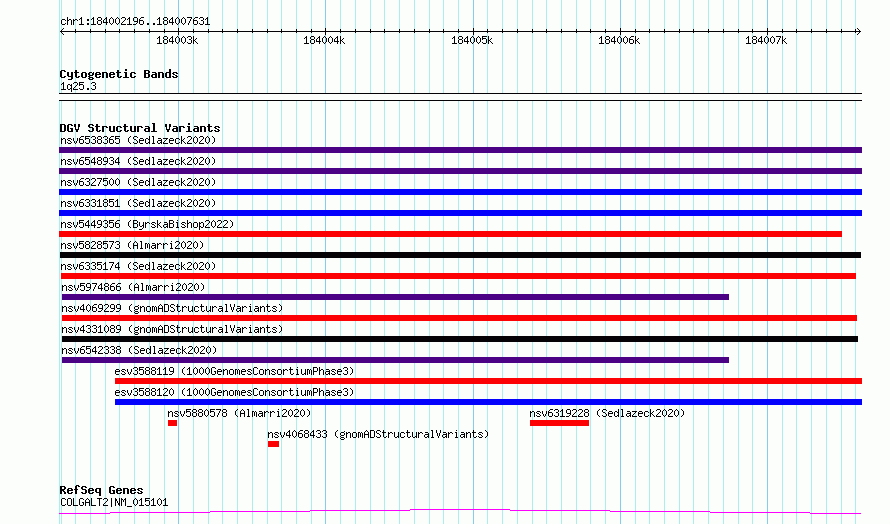Viewport: 890px width, 524px height.
Task: Select the small red bar for nsv4068433
Action: click(274, 444)
